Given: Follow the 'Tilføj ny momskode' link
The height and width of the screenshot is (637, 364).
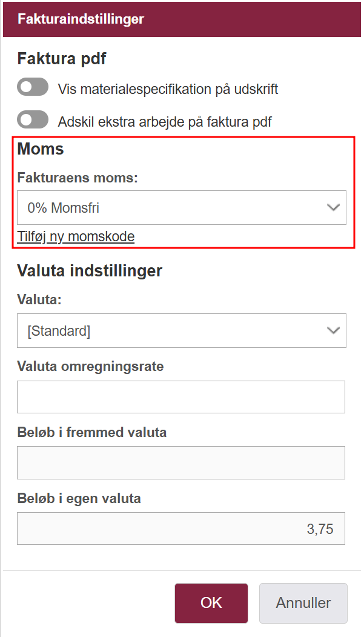Looking at the screenshot, I should pos(76,236).
